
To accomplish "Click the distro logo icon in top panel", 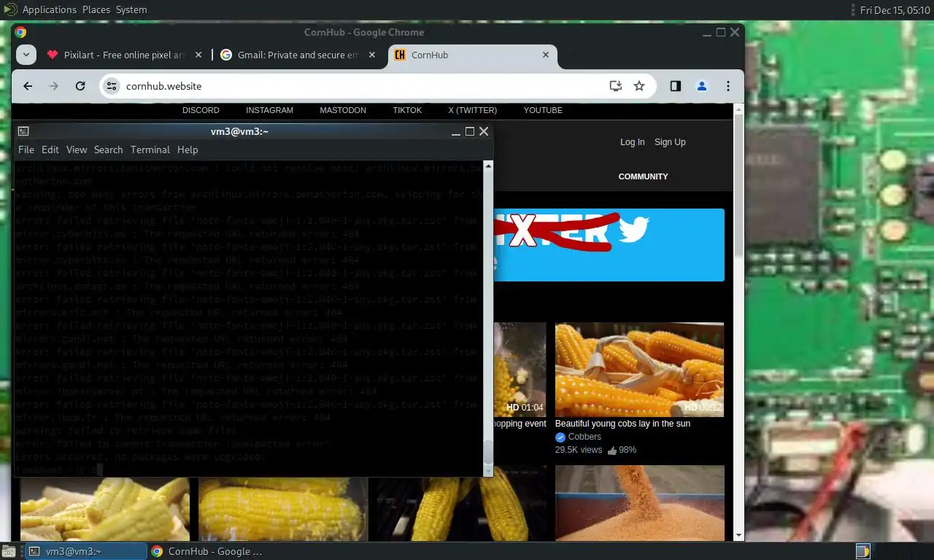I will pyautogui.click(x=10, y=9).
